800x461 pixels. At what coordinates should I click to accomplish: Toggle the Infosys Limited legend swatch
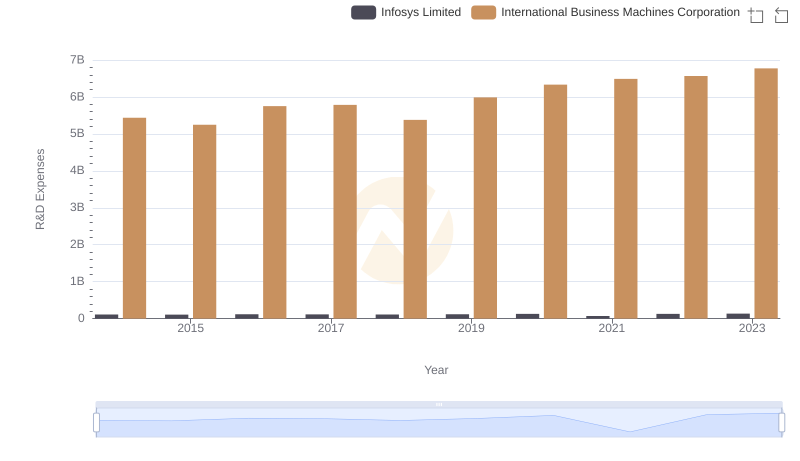coord(363,12)
